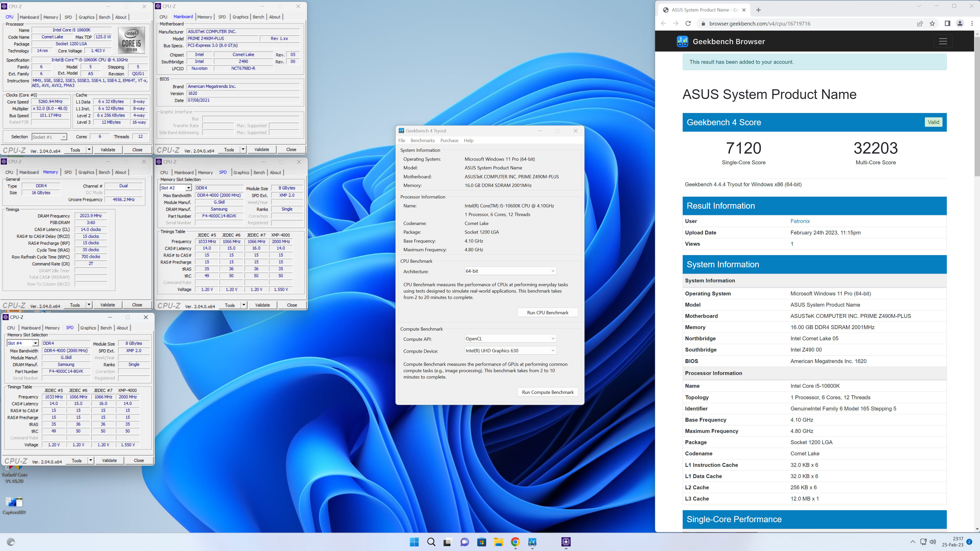The image size is (980, 551).
Task: Select the Single-Core score 7120
Action: coord(743,148)
